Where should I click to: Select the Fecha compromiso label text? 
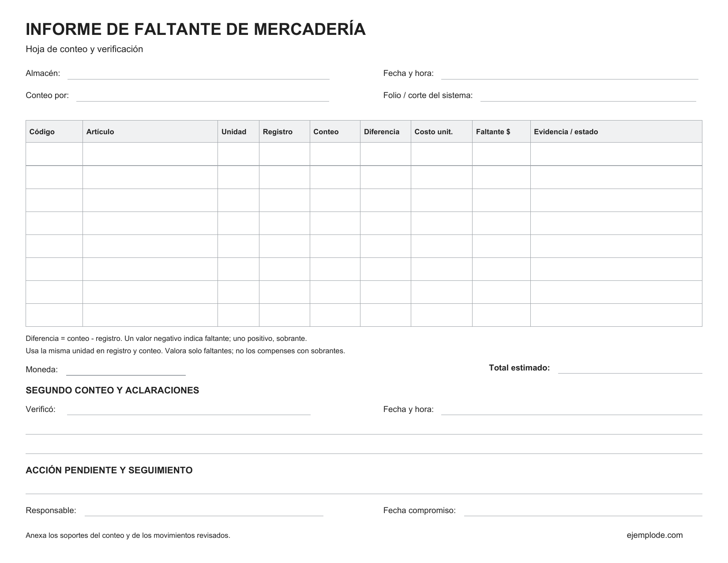click(x=420, y=510)
